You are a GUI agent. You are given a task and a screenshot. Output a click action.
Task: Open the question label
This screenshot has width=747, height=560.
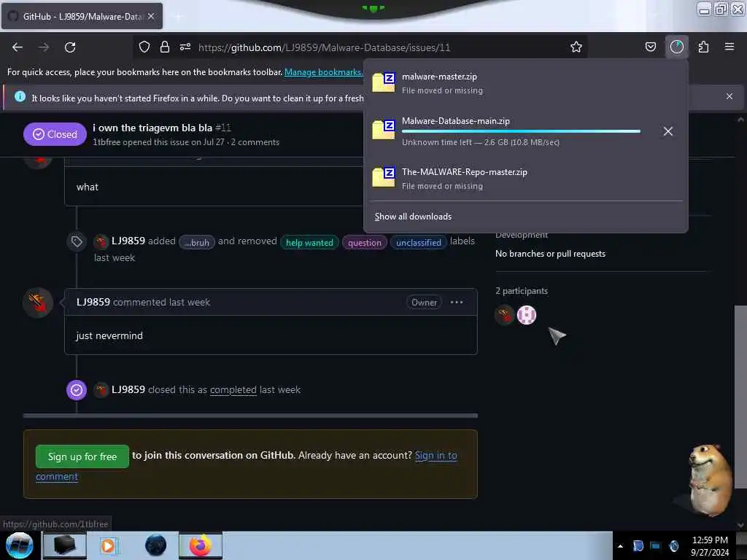click(365, 242)
